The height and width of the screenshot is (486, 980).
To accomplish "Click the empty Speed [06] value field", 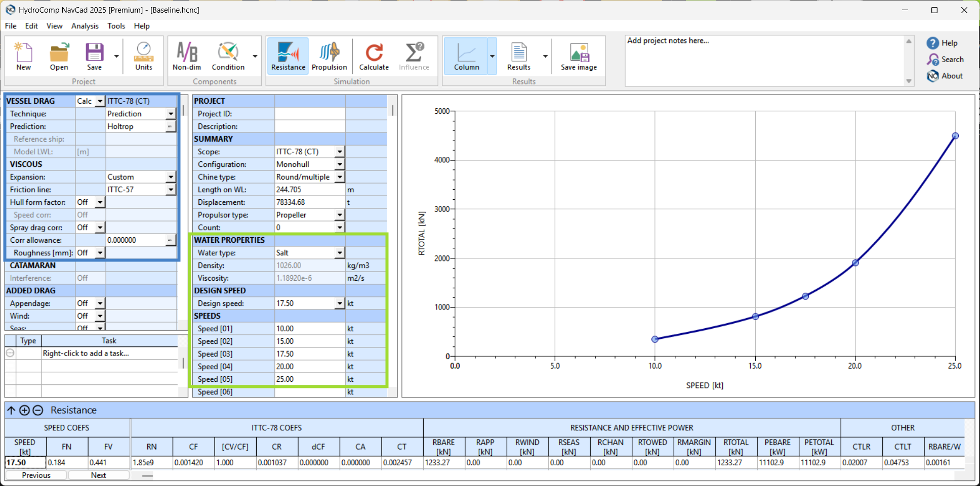I will [x=310, y=392].
